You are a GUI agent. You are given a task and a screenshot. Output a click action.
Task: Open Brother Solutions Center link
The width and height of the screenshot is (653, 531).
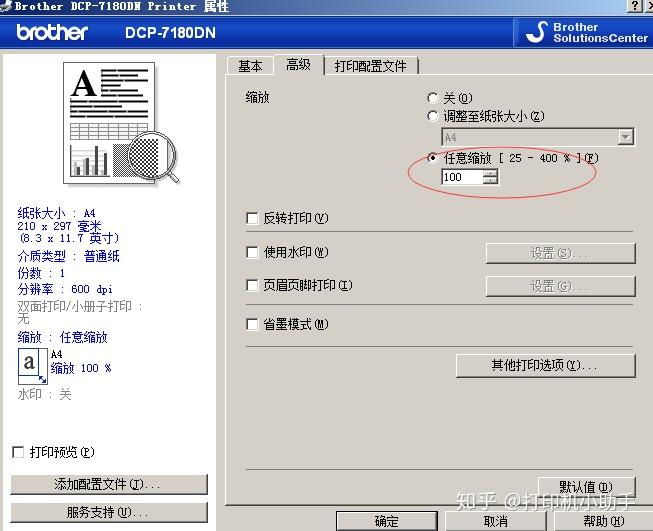tap(583, 32)
